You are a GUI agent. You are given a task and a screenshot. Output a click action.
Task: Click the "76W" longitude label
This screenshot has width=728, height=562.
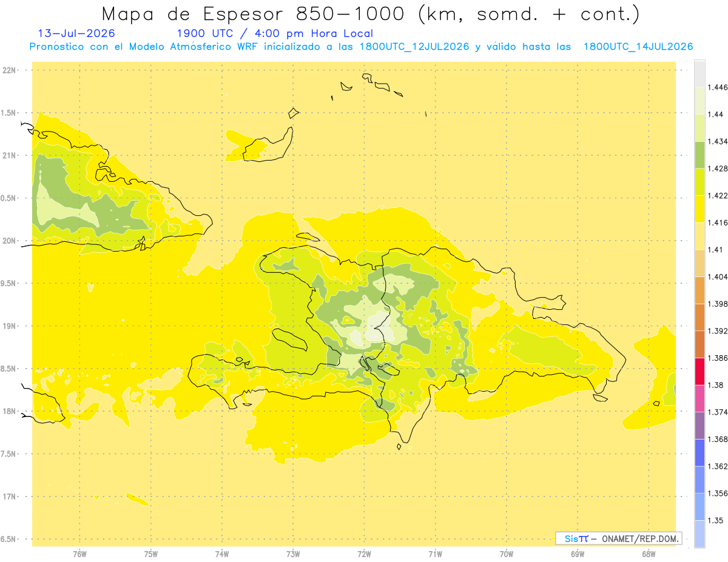[x=79, y=554]
